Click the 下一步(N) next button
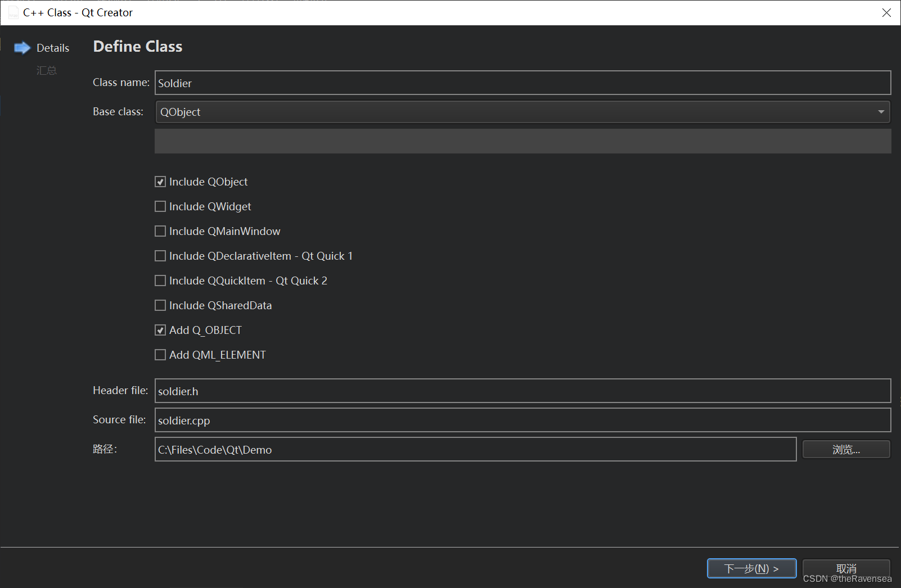 click(751, 568)
